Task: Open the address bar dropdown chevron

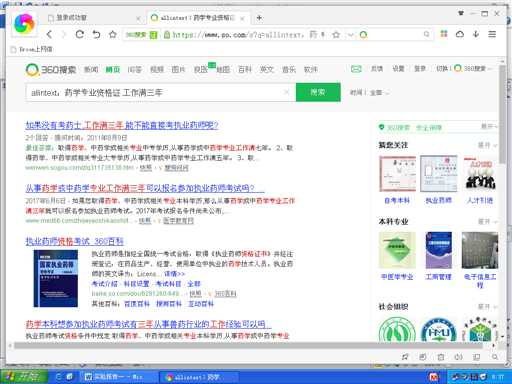Action: pos(350,35)
